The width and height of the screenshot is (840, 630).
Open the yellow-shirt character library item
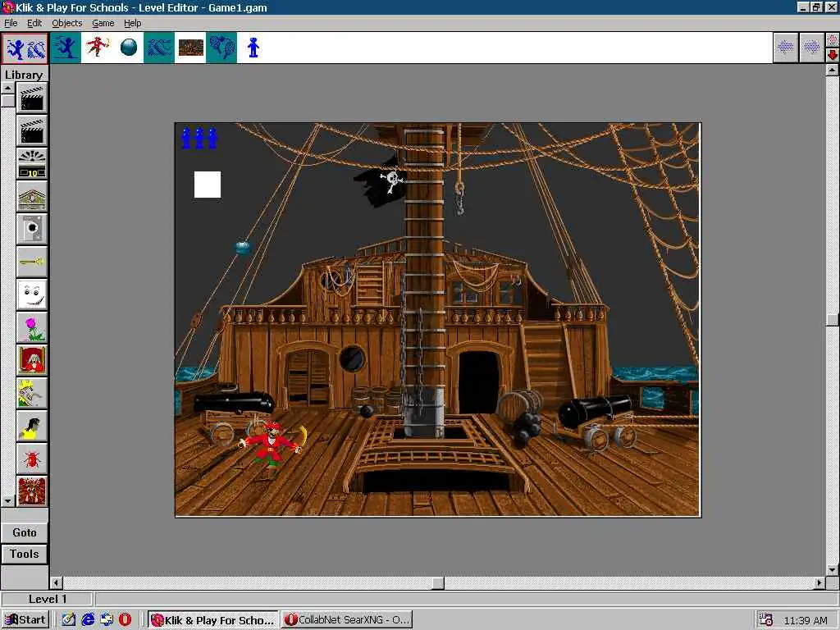(32, 426)
